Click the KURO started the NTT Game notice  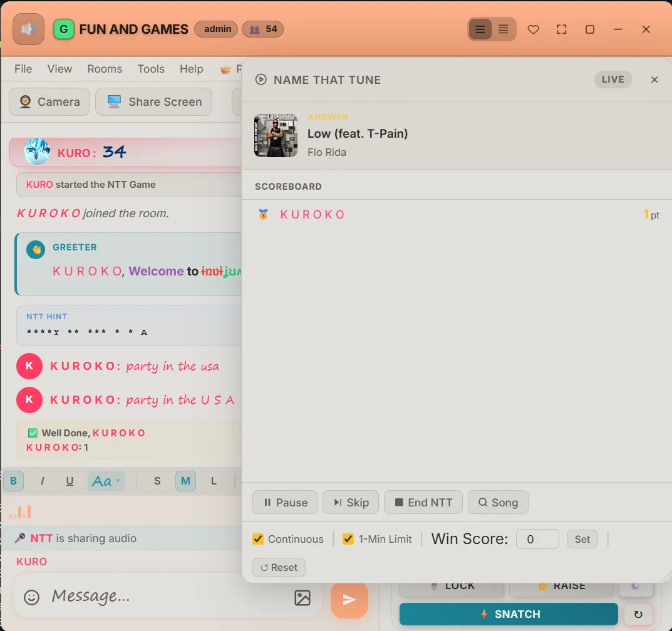point(128,185)
